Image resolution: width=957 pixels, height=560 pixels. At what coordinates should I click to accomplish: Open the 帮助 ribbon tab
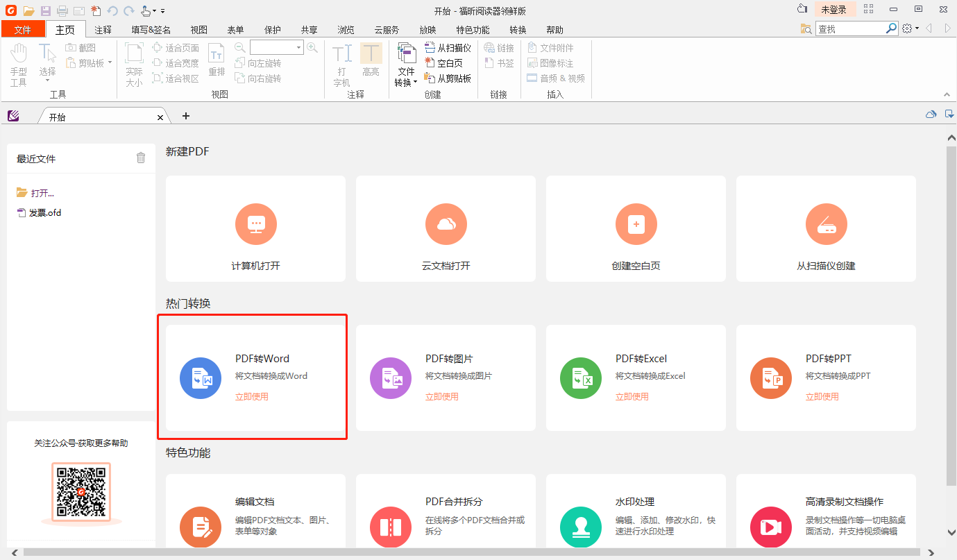(554, 30)
